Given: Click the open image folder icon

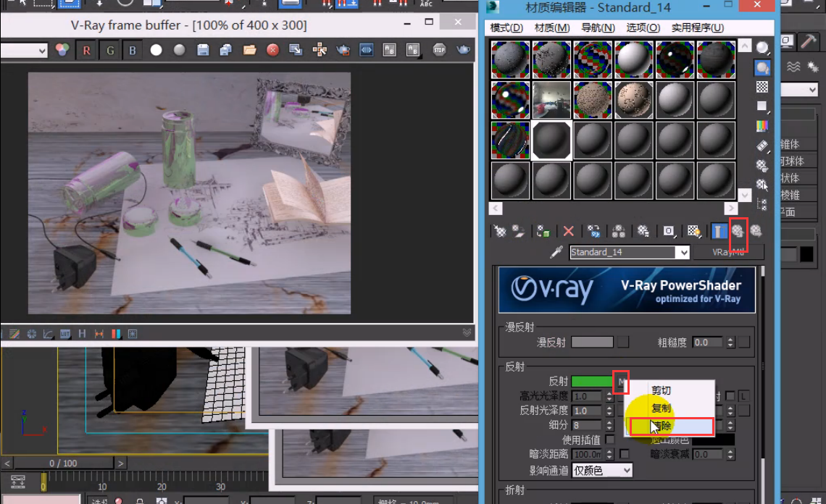Looking at the screenshot, I should pos(249,50).
